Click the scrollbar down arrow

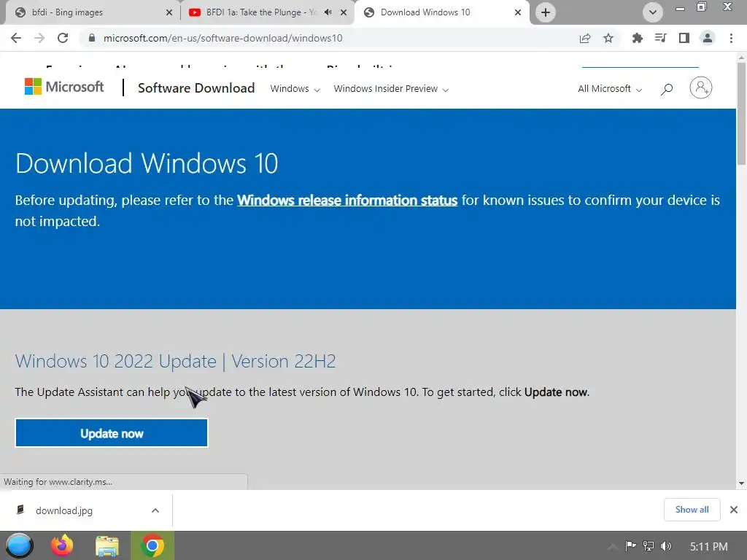coord(741,483)
